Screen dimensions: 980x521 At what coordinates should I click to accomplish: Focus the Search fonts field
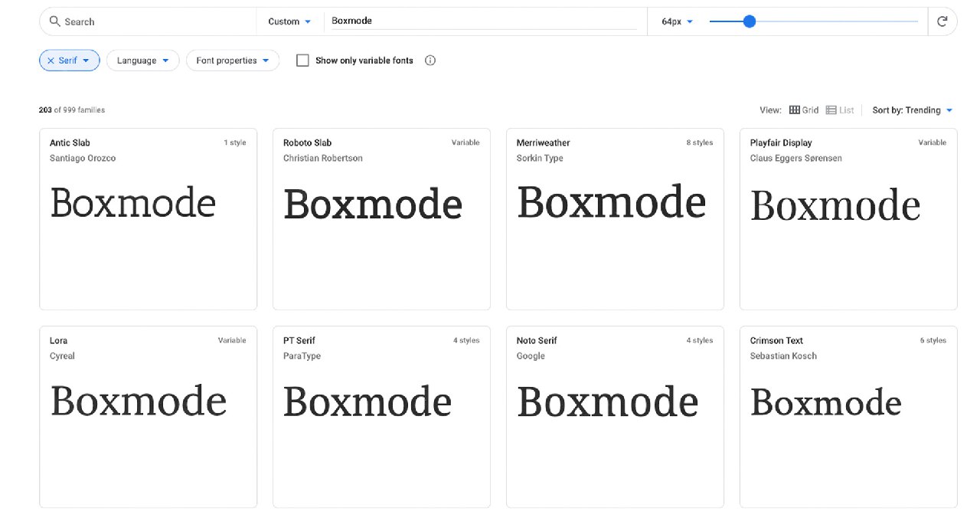(153, 21)
